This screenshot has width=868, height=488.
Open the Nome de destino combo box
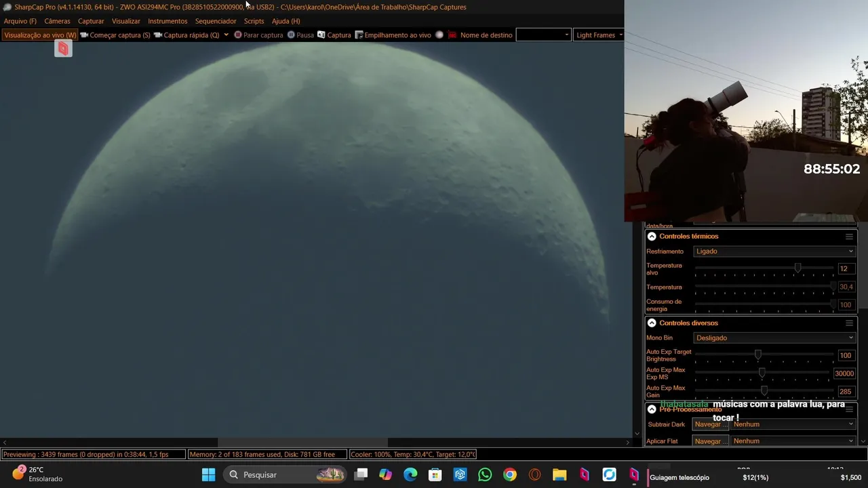[x=543, y=35]
